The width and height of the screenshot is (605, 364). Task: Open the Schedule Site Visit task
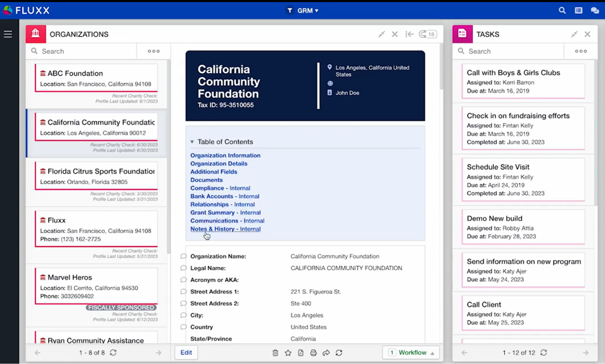pyautogui.click(x=523, y=180)
